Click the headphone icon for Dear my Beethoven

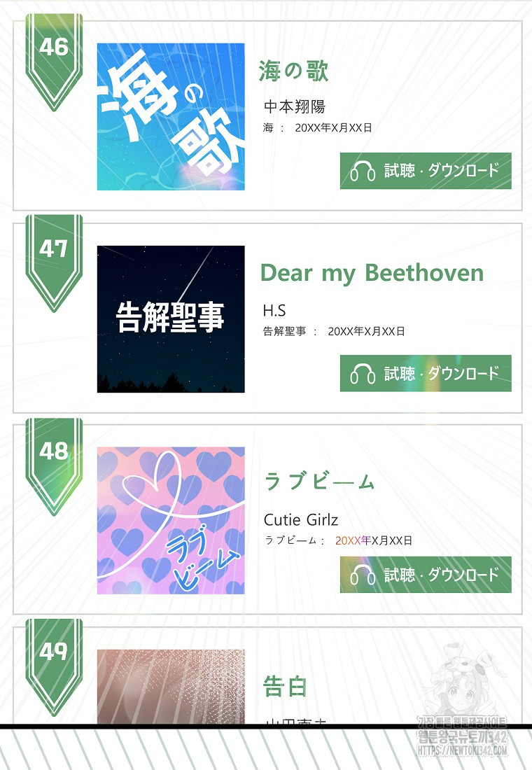point(363,373)
